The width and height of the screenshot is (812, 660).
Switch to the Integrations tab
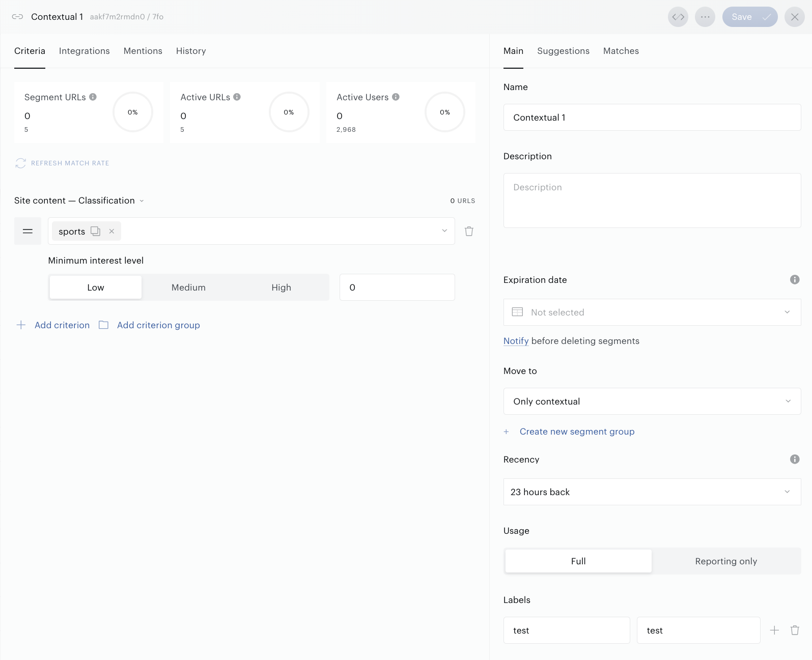pyautogui.click(x=84, y=51)
